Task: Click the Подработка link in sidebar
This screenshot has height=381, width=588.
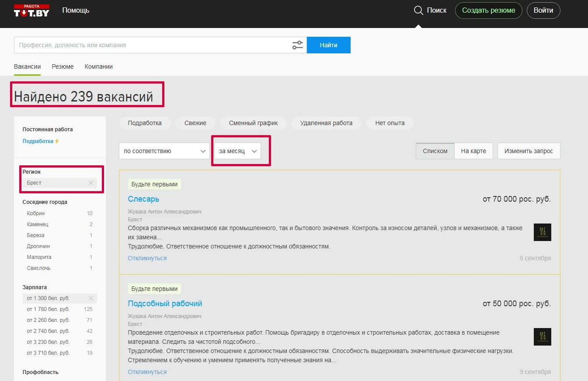Action: [38, 141]
